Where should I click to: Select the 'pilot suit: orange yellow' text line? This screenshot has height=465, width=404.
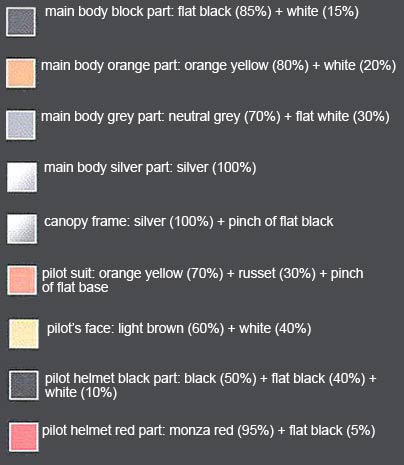point(203,273)
